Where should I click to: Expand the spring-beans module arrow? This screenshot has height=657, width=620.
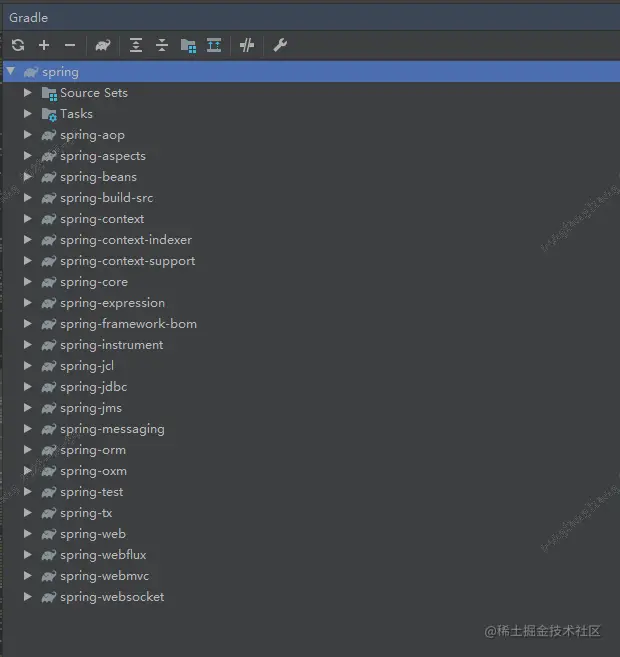pyautogui.click(x=28, y=176)
